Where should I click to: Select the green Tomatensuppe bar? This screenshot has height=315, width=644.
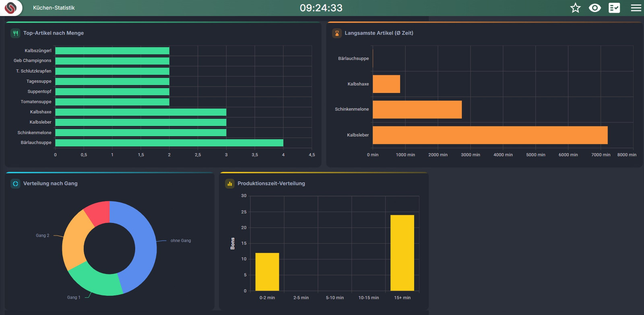tap(112, 102)
